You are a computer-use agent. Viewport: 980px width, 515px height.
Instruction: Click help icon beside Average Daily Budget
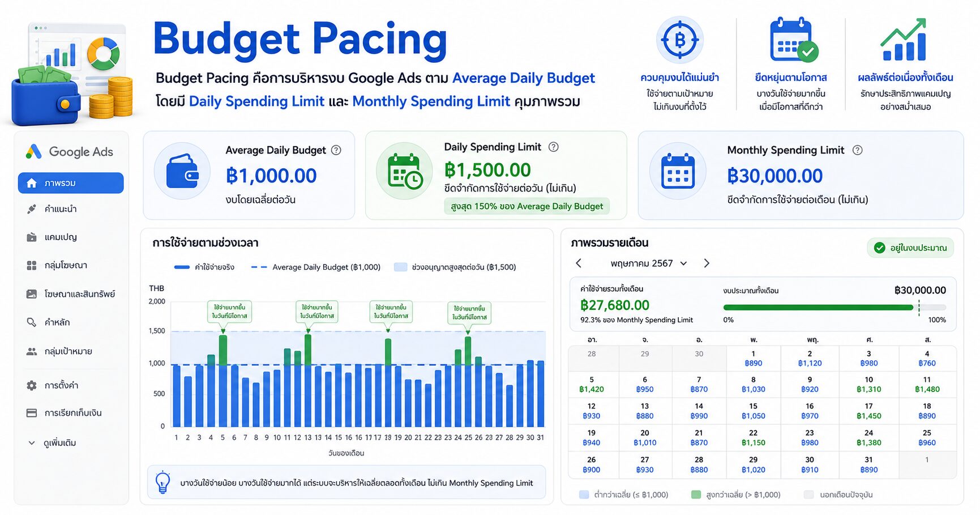[336, 150]
